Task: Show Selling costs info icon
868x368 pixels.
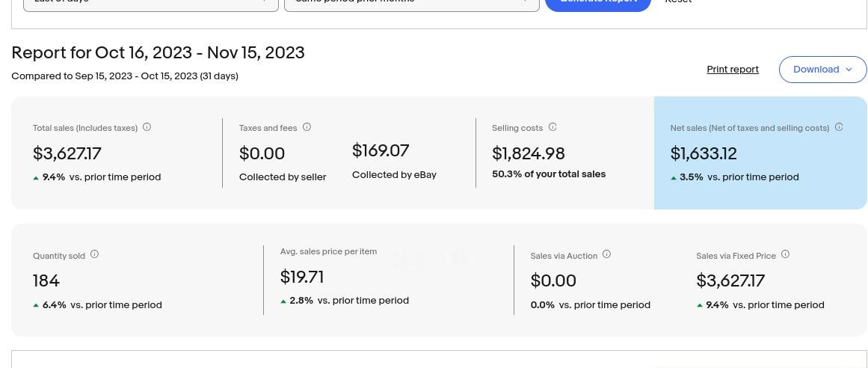Action: tap(552, 127)
